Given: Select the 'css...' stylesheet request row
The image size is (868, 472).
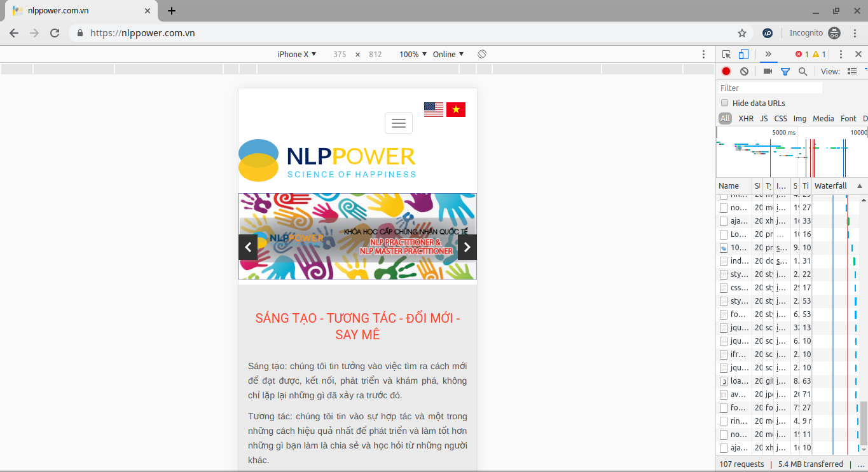Looking at the screenshot, I should (x=788, y=288).
